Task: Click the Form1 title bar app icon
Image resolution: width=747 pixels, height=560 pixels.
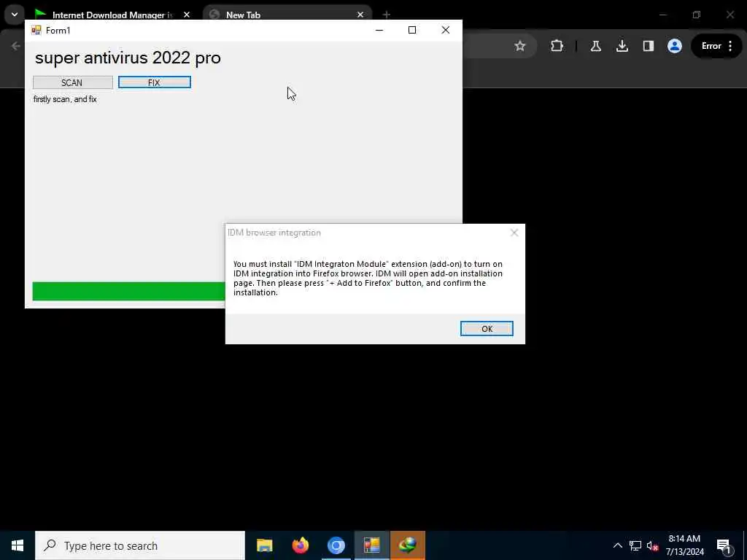Action: pyautogui.click(x=36, y=31)
